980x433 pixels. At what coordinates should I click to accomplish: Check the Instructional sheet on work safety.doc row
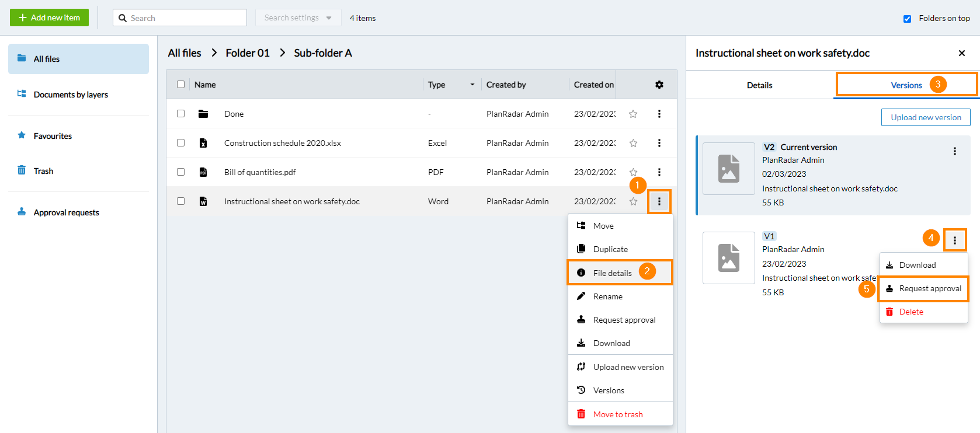[x=181, y=201]
